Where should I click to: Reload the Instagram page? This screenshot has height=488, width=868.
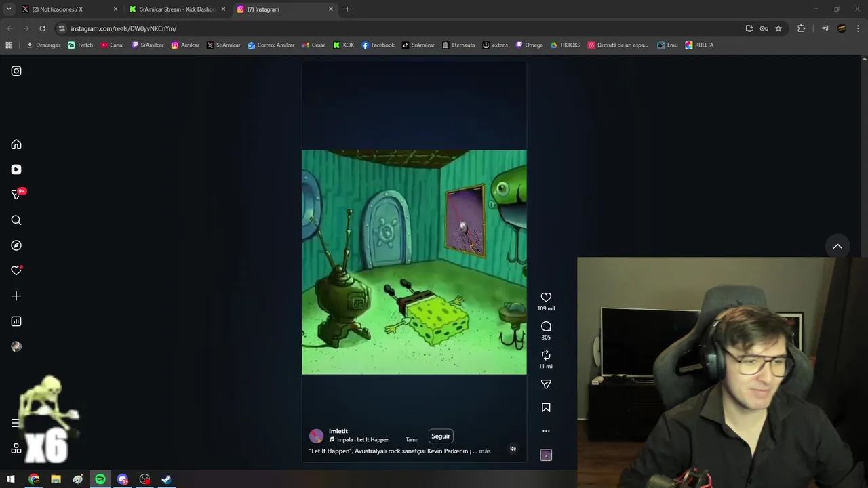click(42, 28)
